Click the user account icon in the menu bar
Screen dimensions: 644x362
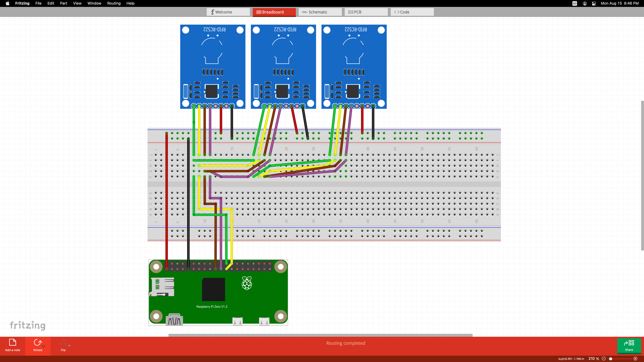coord(585,3)
